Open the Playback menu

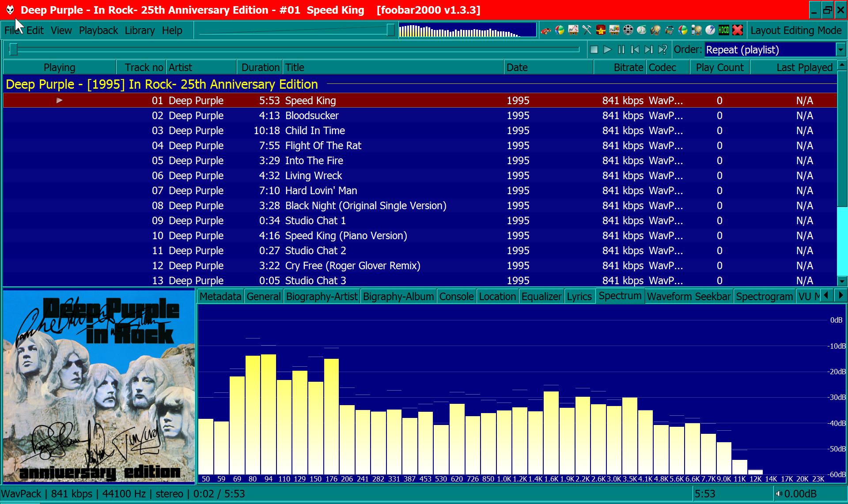point(98,30)
